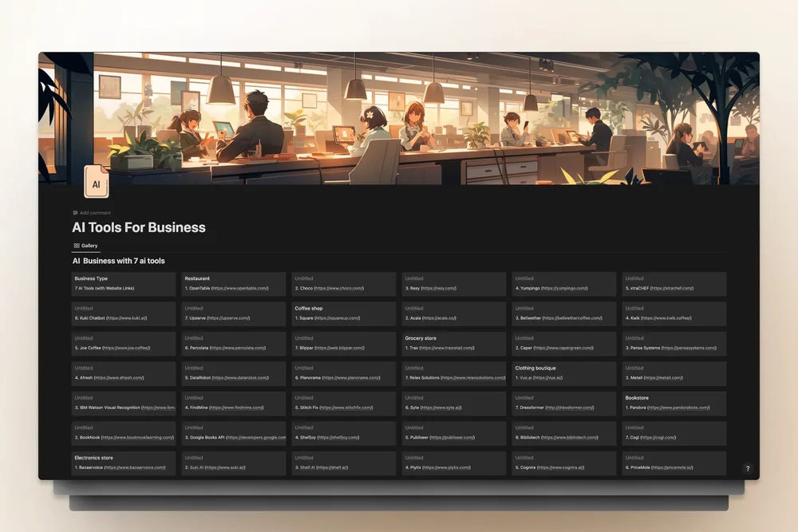Open the 3. Shelf.AI card
Image resolution: width=798 pixels, height=532 pixels.
coord(344,463)
